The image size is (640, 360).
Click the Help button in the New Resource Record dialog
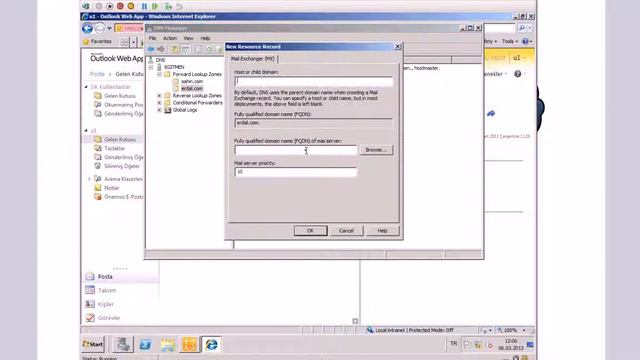point(382,231)
